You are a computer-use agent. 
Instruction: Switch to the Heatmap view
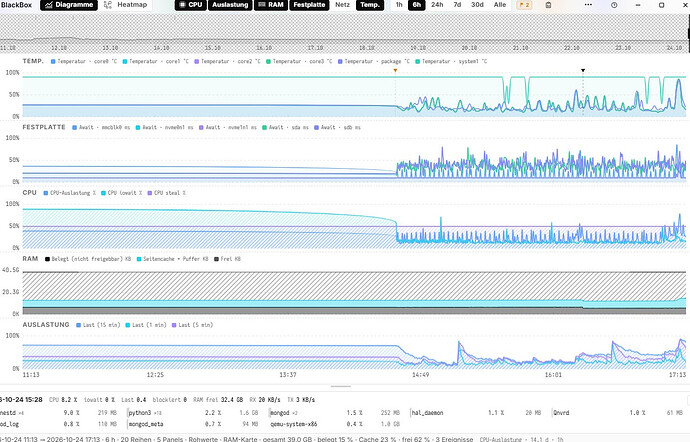tap(126, 5)
